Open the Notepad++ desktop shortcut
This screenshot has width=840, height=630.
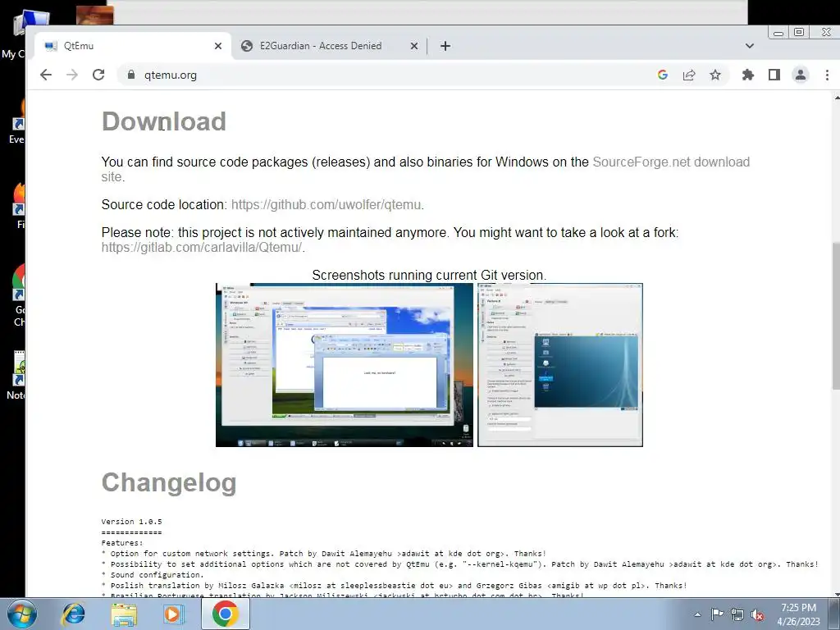18,375
